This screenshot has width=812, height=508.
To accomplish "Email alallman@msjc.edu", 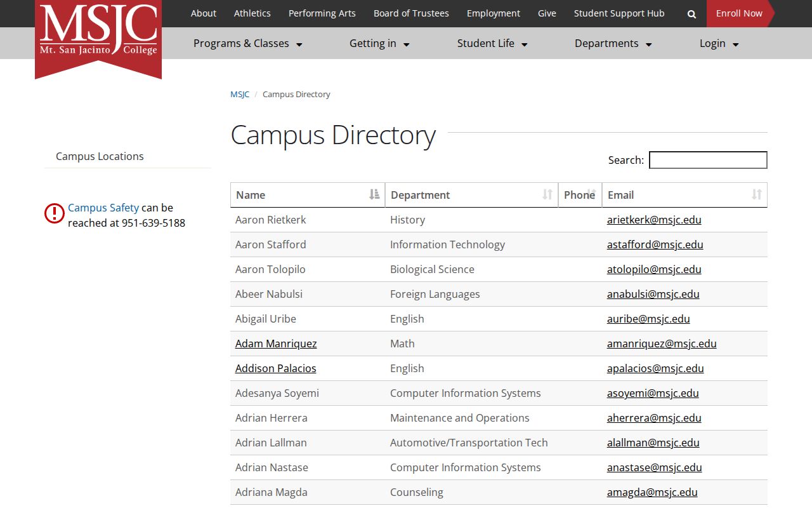I will [x=653, y=443].
